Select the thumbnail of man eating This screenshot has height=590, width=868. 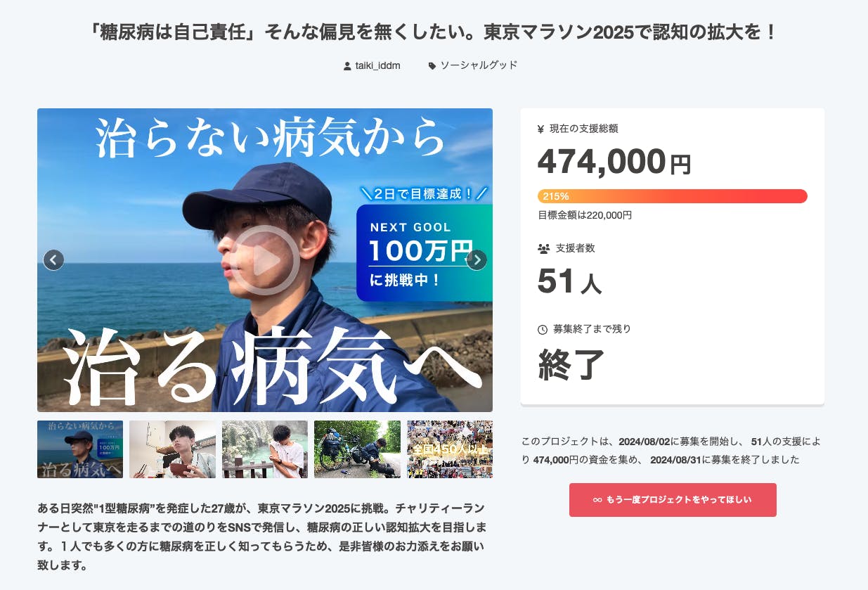click(x=172, y=449)
